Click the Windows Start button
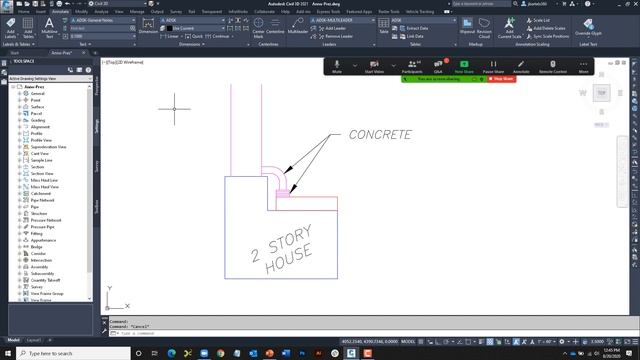 (8, 353)
